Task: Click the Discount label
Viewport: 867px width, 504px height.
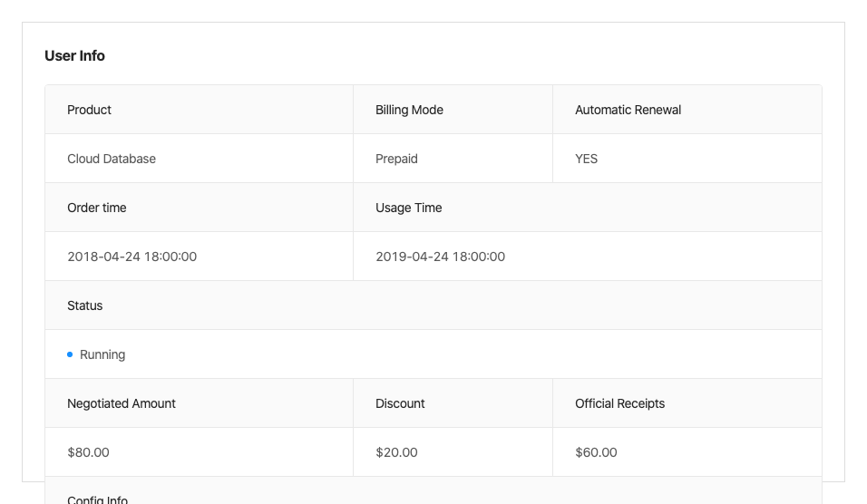Action: (400, 403)
